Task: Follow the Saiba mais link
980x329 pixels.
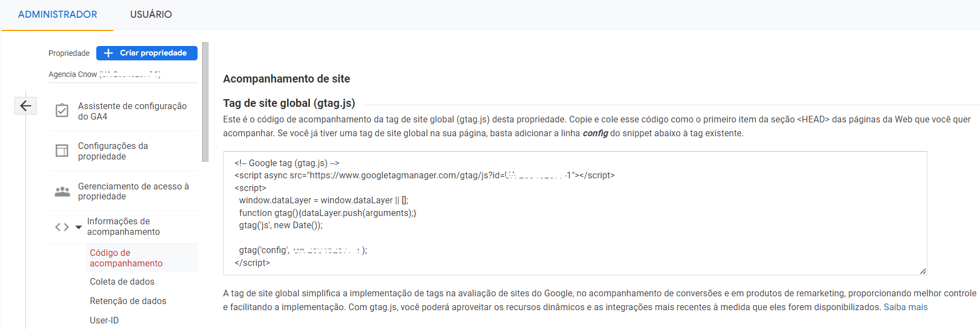Action: pos(905,307)
